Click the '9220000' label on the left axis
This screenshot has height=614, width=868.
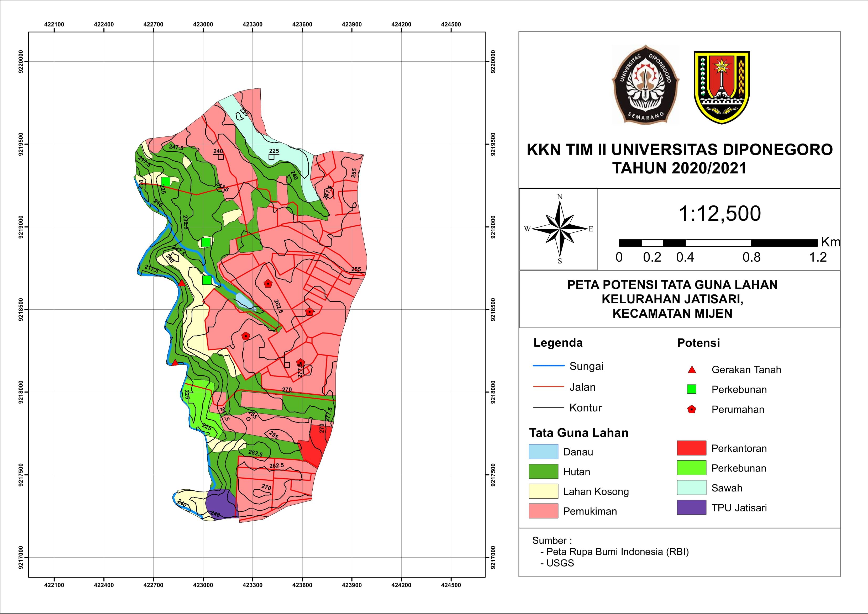[x=20, y=61]
